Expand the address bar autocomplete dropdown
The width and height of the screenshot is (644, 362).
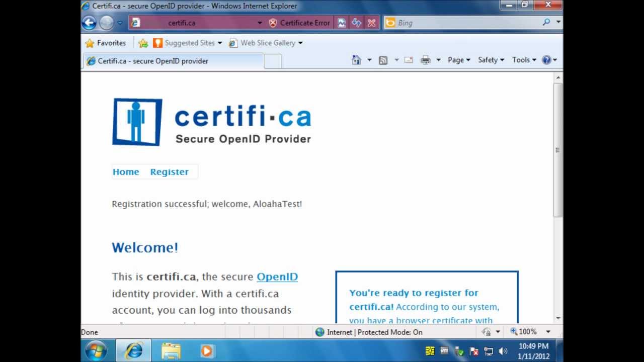[x=260, y=23]
